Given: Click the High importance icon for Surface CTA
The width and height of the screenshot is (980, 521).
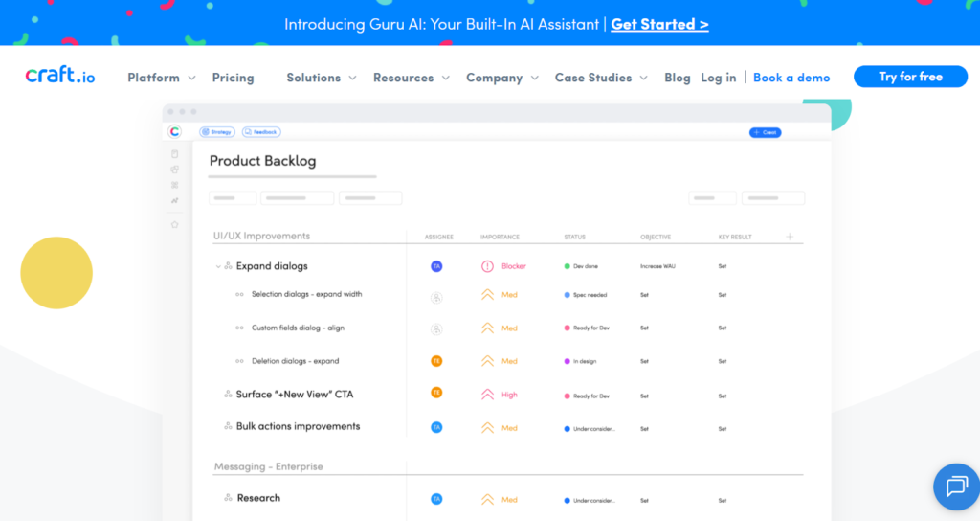Looking at the screenshot, I should [487, 394].
